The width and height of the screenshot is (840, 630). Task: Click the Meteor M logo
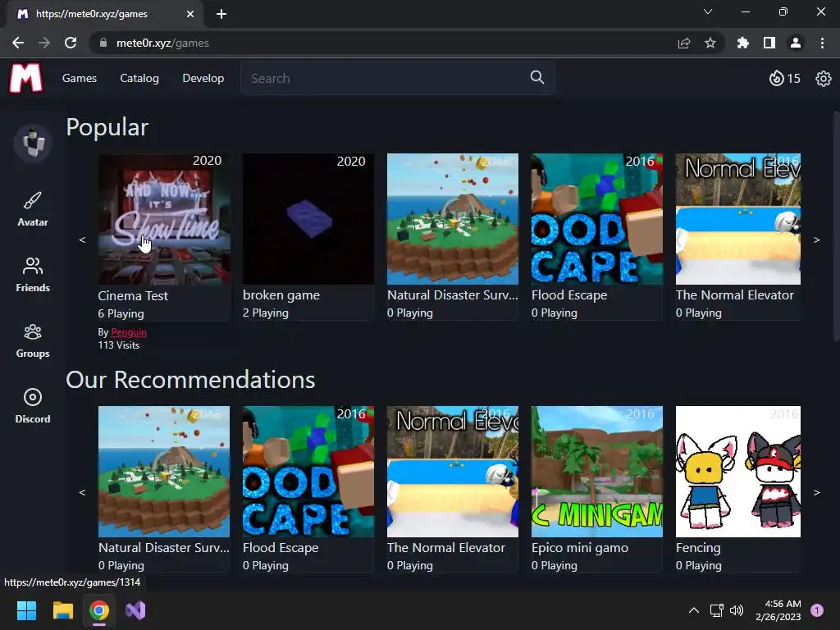pyautogui.click(x=25, y=78)
